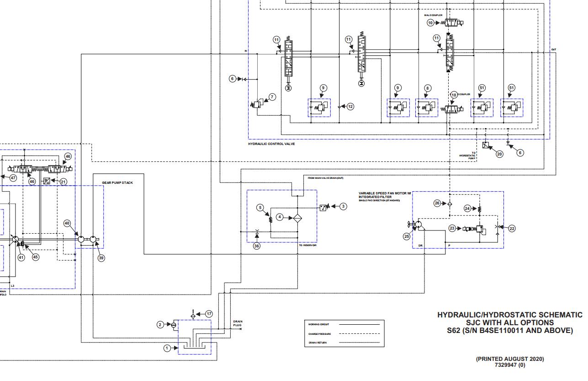Click callout bubble 41
The height and width of the screenshot is (381, 588).
pos(21,258)
